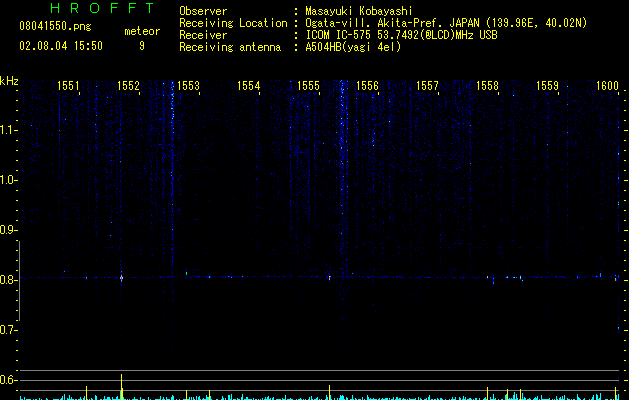This screenshot has width=629, height=400.
Task: Click the 1553 time axis label
Action: [188, 86]
